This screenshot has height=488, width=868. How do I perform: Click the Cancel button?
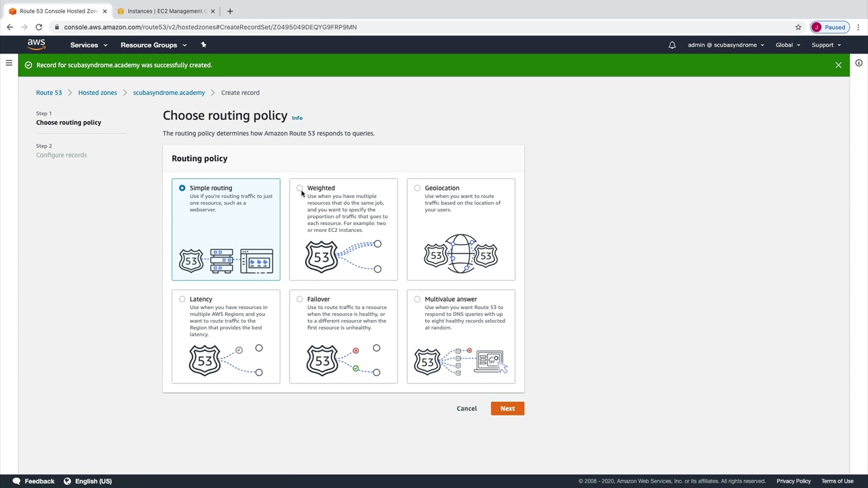click(x=467, y=408)
